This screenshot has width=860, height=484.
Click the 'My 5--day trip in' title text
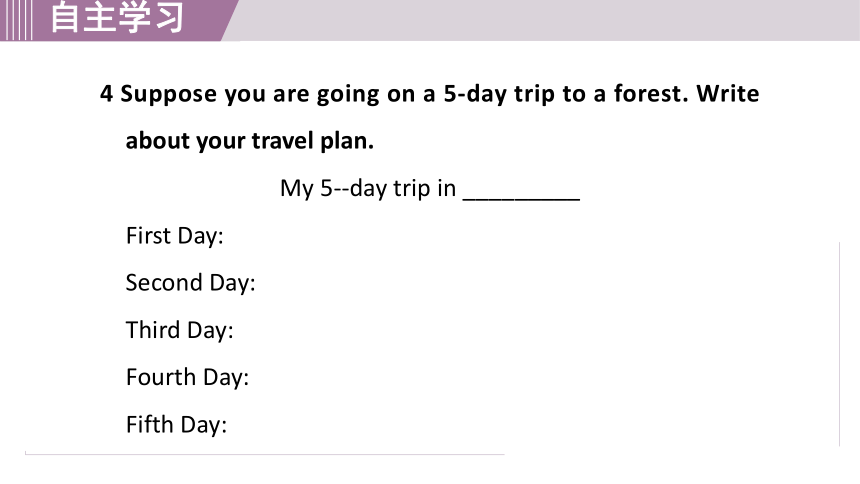[368, 188]
